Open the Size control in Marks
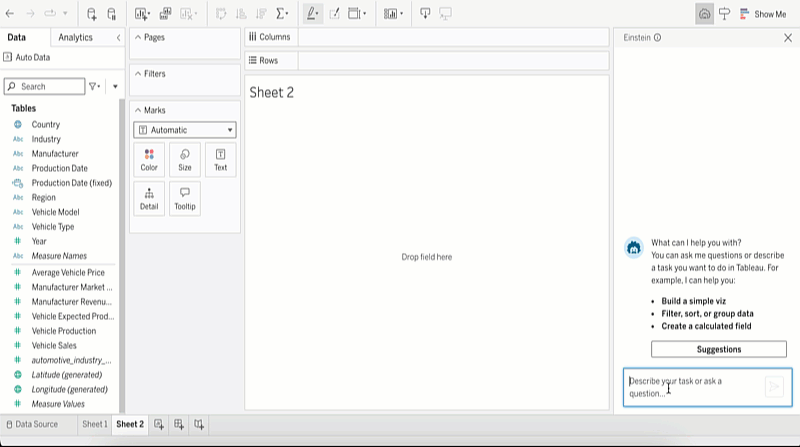 (185, 160)
